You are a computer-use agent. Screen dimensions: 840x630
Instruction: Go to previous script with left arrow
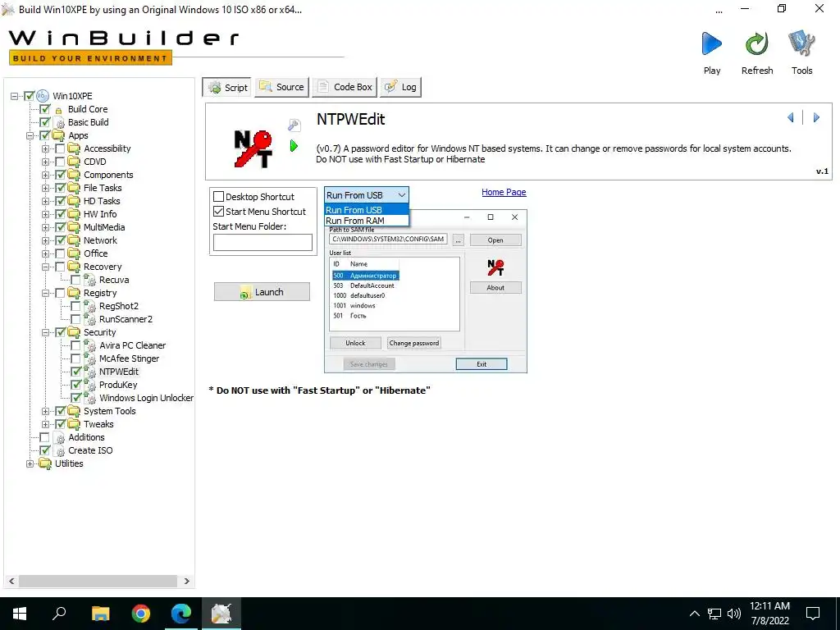[x=791, y=117]
